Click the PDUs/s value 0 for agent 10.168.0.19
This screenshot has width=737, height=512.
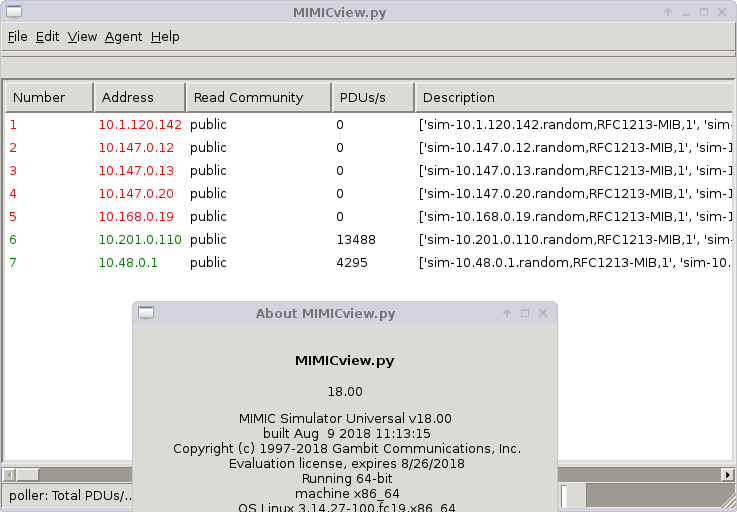340,217
